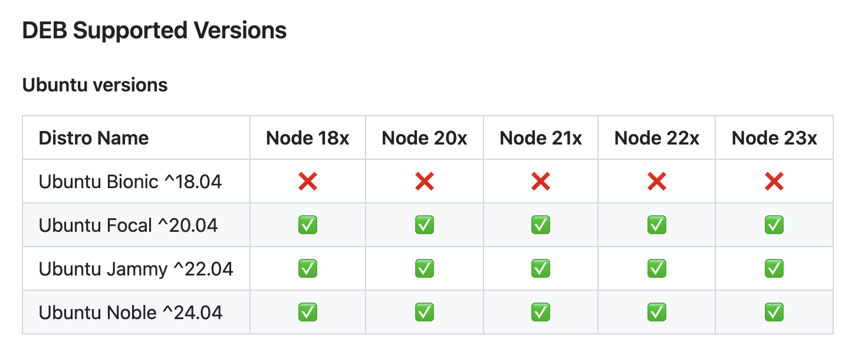Viewport: 868px width, 361px height.
Task: Select the Ubuntu Jammy ^22.04 row label
Action: point(136,268)
